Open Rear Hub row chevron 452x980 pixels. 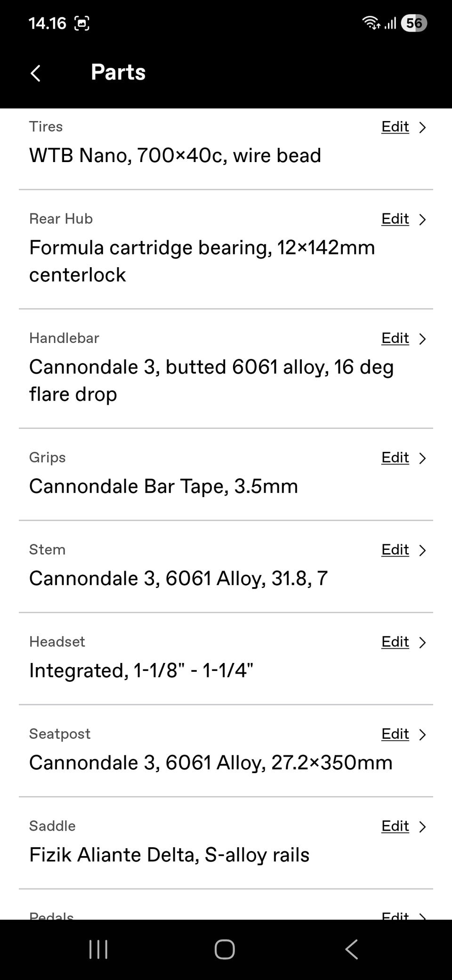[422, 220]
